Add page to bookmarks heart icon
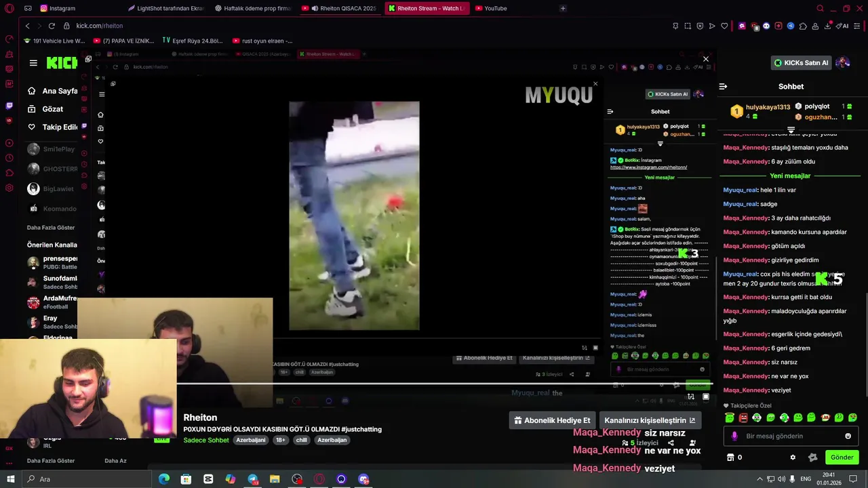Viewport: 868px width, 488px height. [x=724, y=26]
